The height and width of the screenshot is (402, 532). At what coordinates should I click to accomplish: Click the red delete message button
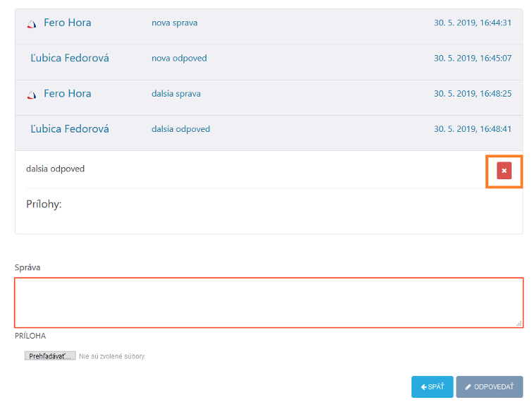(x=504, y=171)
